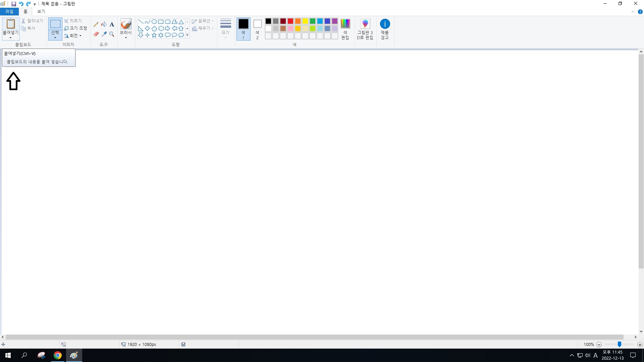This screenshot has width=644, height=362.
Task: Choose the five-point star shape
Action: click(154, 35)
